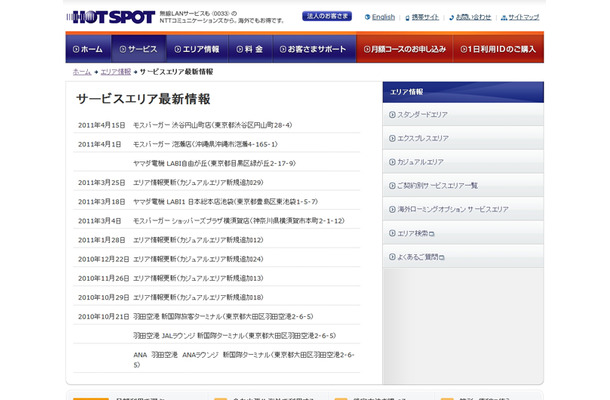Open エクスプレスエリア in the sidebar
The image size is (610, 400).
pos(463,138)
